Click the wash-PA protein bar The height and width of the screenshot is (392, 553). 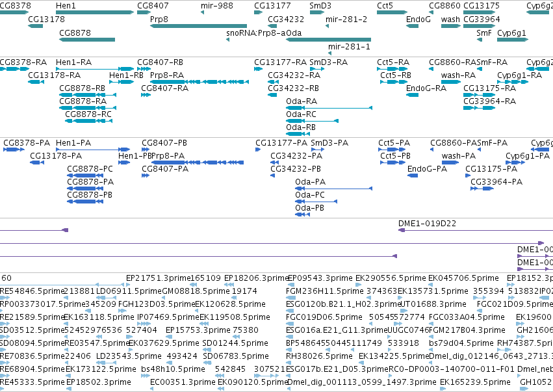click(450, 163)
